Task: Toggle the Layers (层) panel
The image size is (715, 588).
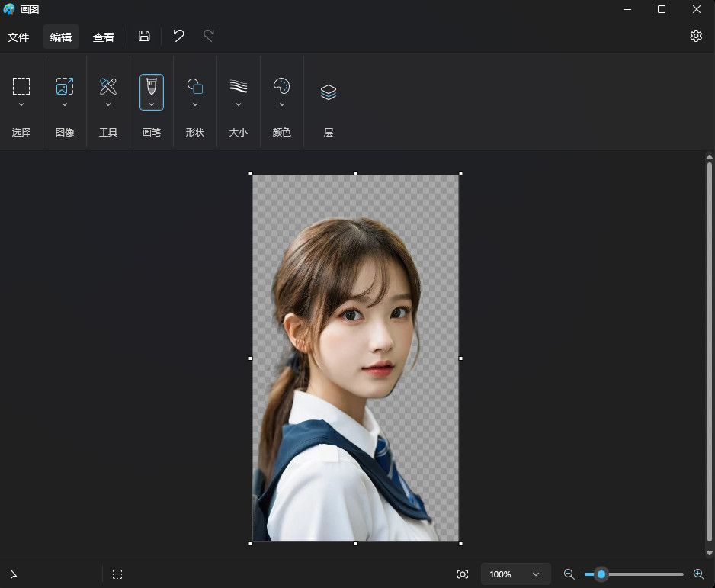Action: coord(329,92)
